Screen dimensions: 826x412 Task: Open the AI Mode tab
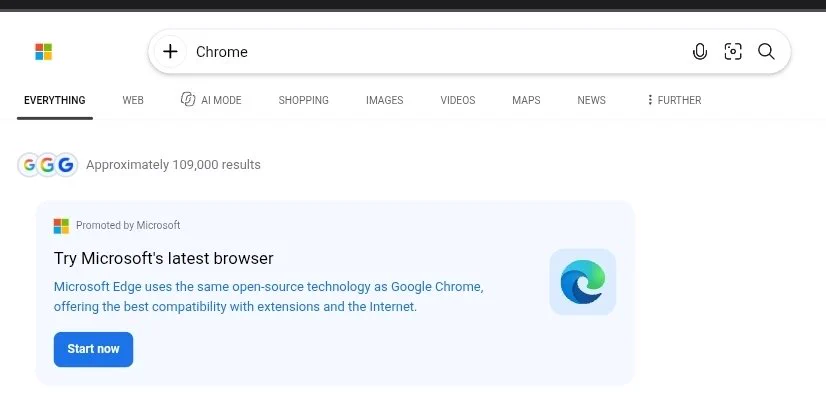tap(211, 100)
